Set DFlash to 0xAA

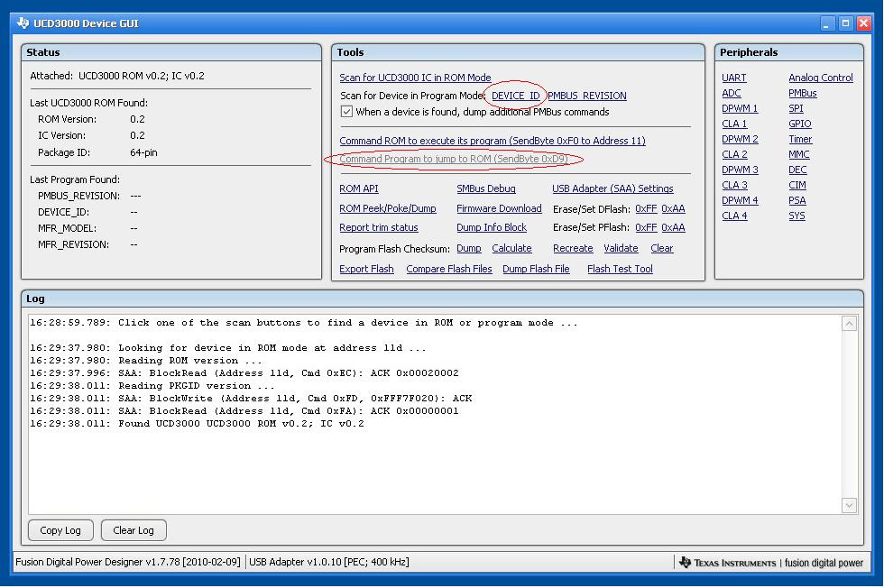(x=673, y=208)
